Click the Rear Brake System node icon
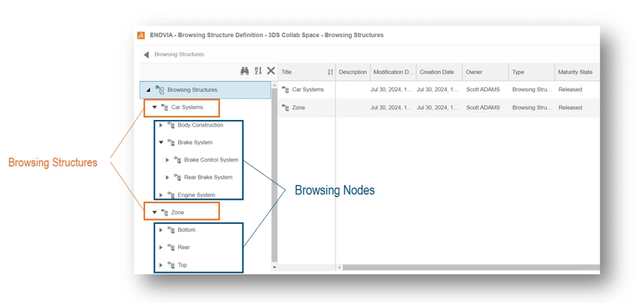Screen dimensions: 644x303 pos(178,178)
